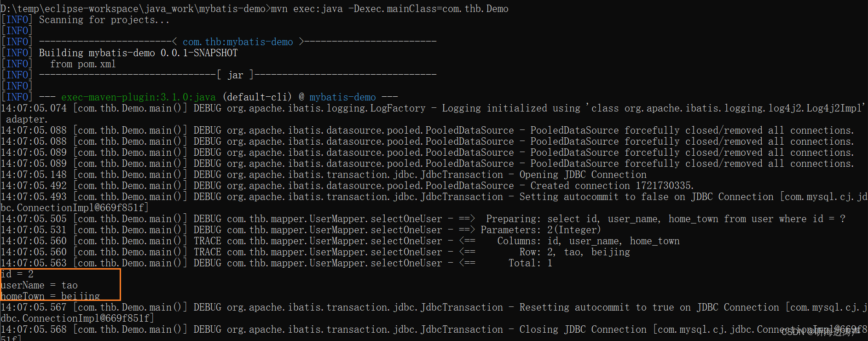Viewport: 868px width, 341px height.
Task: Click "bc.ConnectionImpl@669f851f]" wrapped line
Action: point(75,208)
